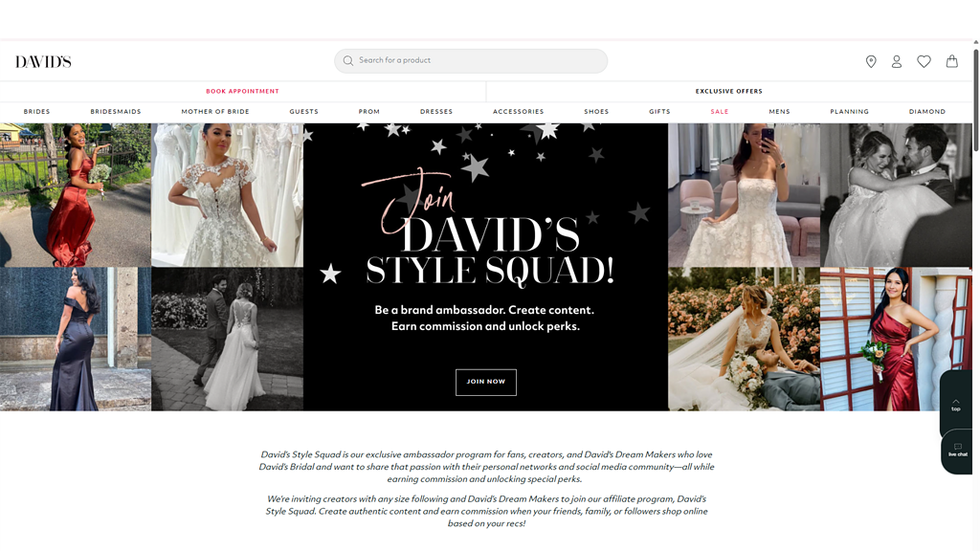Open the shopping bag icon
This screenshot has width=980, height=551.
click(951, 61)
